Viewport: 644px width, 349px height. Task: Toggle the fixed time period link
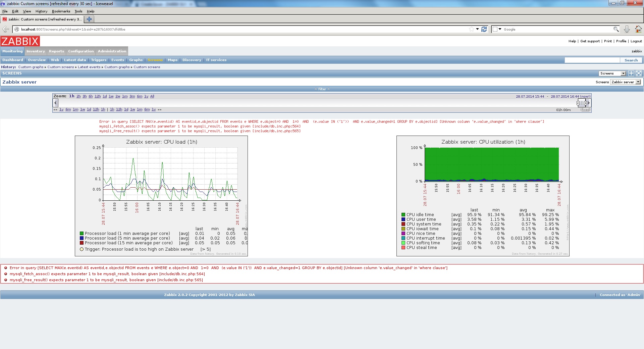tap(585, 110)
